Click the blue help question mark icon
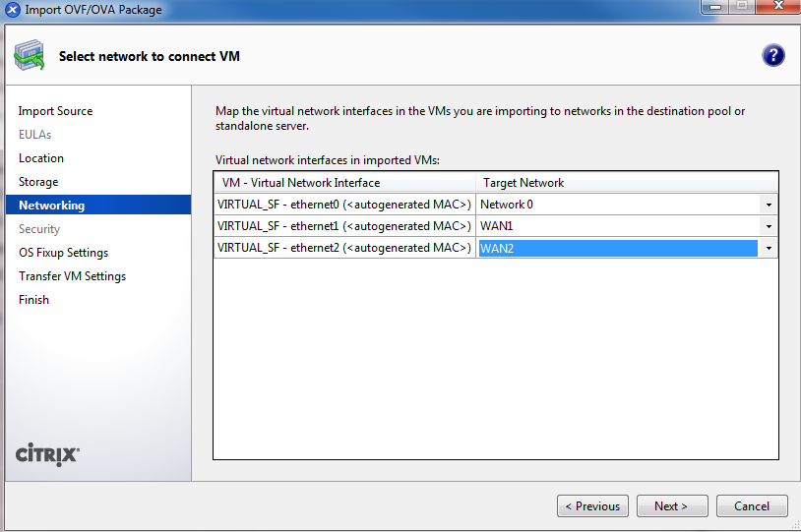801x532 pixels. [x=773, y=55]
